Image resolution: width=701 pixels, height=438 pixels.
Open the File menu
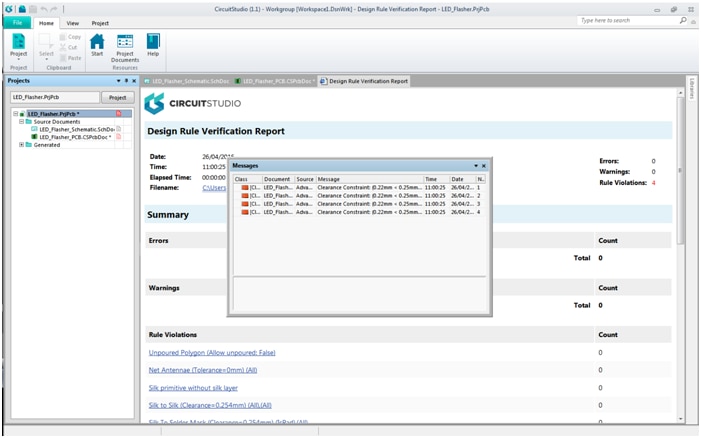[17, 22]
